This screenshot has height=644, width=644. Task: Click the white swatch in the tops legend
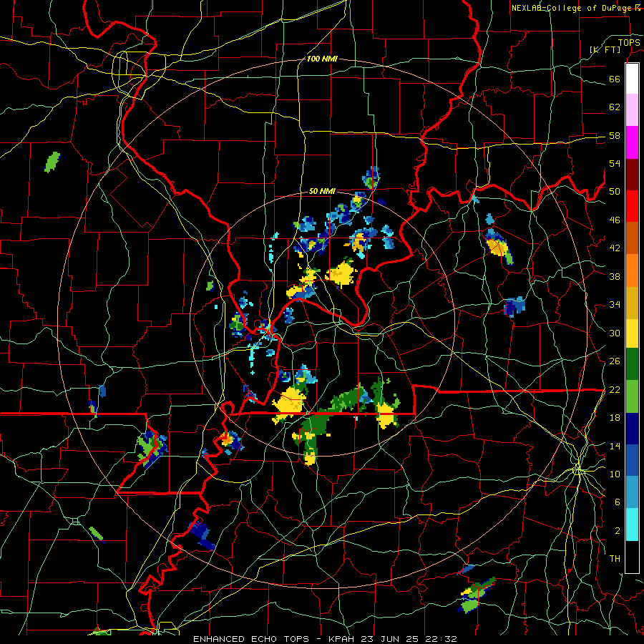(632, 79)
